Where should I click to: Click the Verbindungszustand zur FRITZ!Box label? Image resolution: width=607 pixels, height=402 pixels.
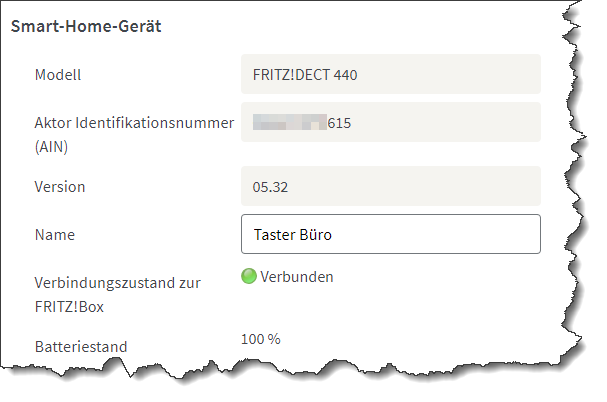tap(117, 295)
